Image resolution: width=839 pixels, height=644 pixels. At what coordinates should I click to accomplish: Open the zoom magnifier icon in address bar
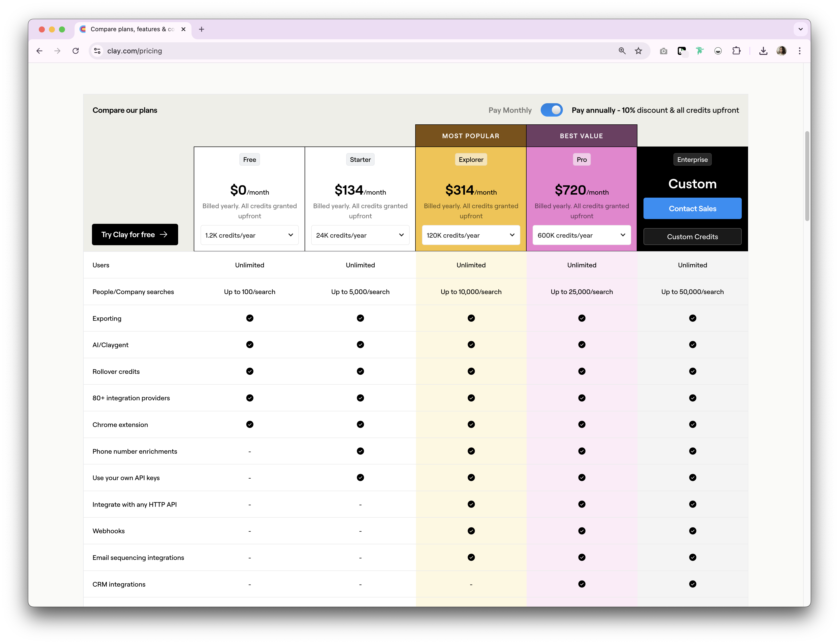click(x=622, y=51)
